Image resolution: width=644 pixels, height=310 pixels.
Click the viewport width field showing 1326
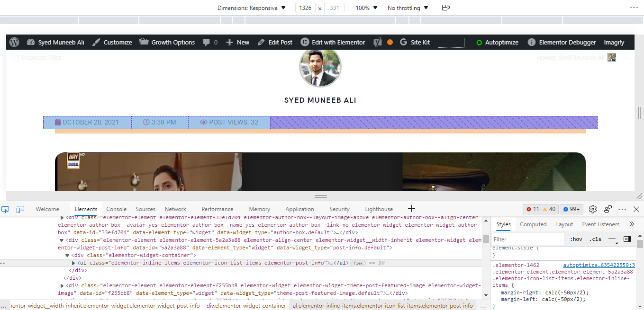[306, 8]
